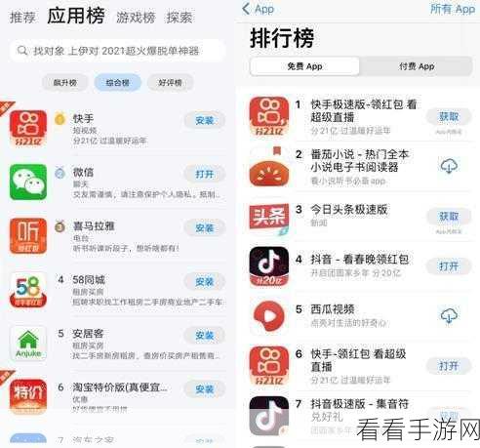Switch to the 付费 App segment
The image size is (480, 448).
click(x=417, y=66)
